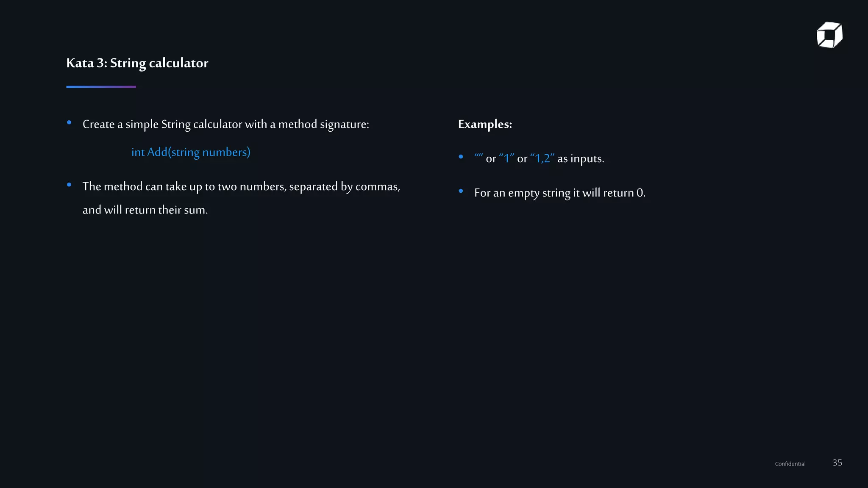Click the 'For an empty string' sentence
Screen dimensions: 868x488
click(x=559, y=193)
